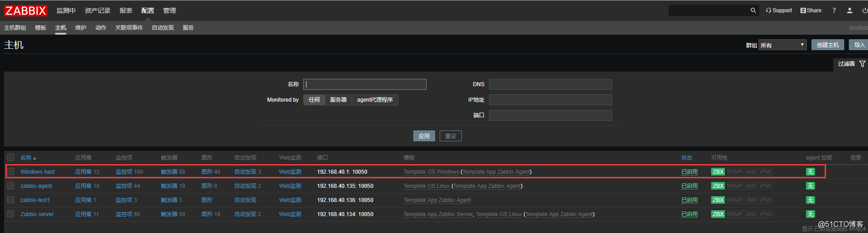
Task: Apply the filter with 应用 button
Action: (x=424, y=136)
